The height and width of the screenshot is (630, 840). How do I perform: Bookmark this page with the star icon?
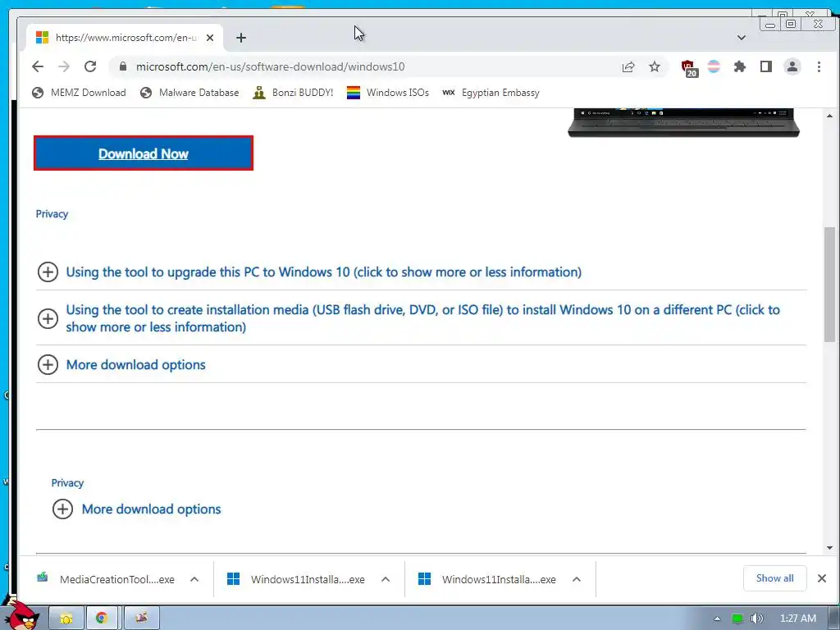pyautogui.click(x=654, y=66)
